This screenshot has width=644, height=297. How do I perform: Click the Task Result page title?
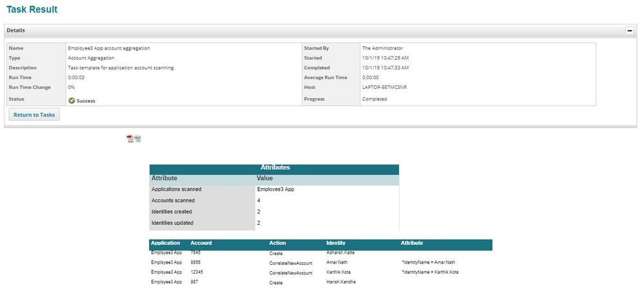(32, 10)
